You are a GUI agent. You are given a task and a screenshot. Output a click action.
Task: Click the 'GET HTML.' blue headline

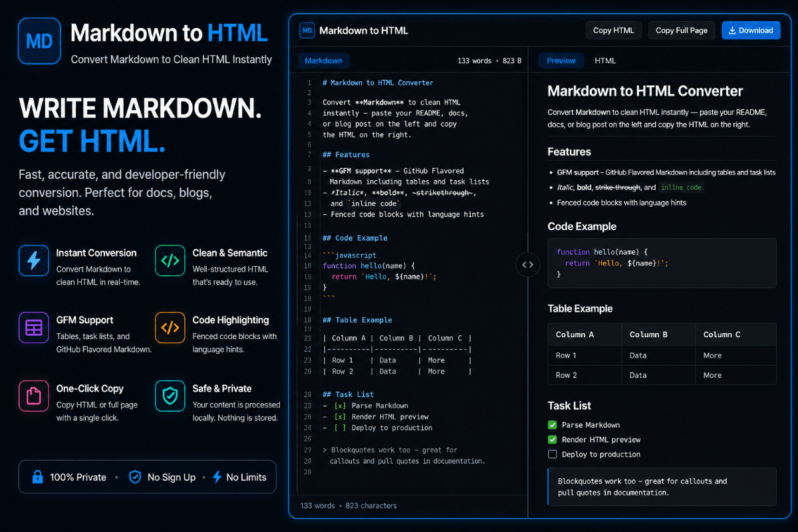(x=92, y=142)
